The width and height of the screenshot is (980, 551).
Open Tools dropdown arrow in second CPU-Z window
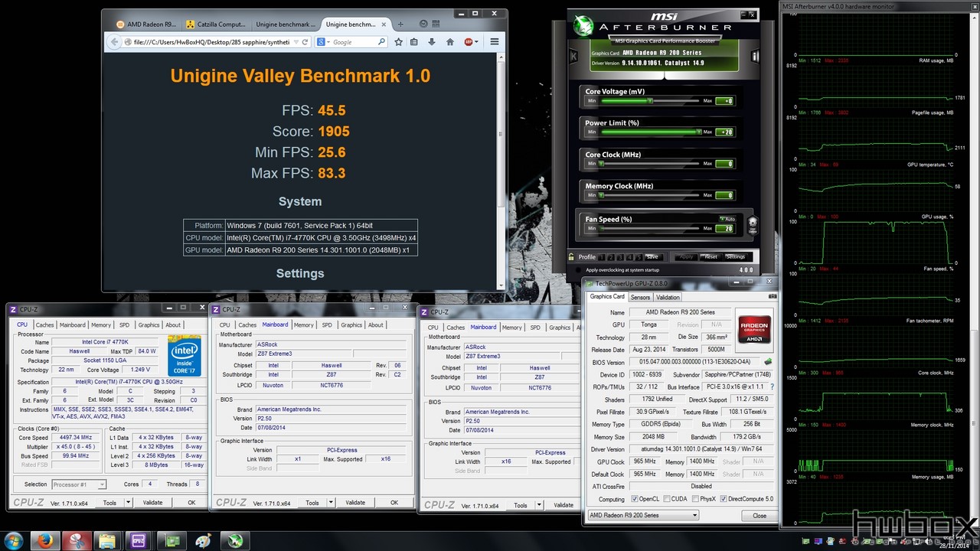[x=331, y=503]
